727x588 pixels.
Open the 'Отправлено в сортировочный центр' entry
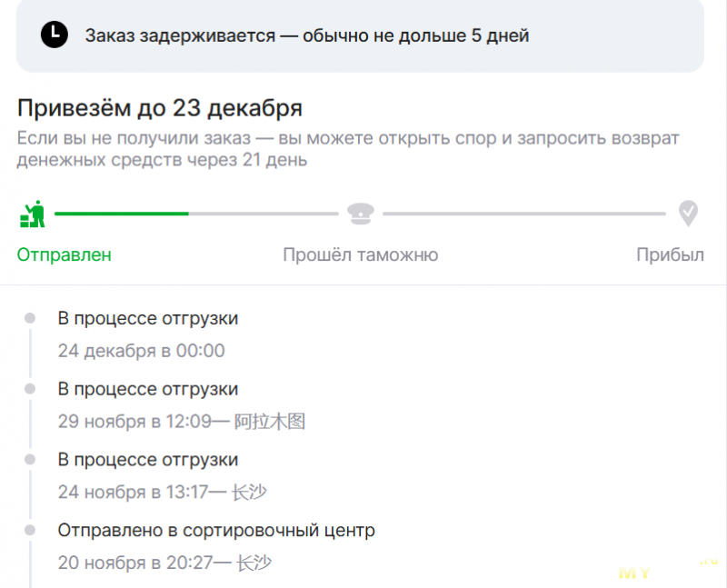pyautogui.click(x=216, y=530)
